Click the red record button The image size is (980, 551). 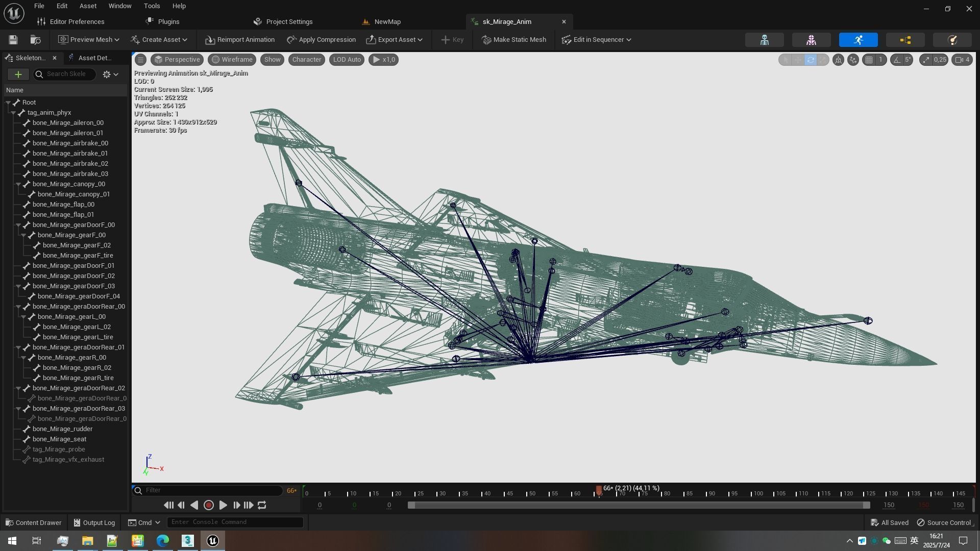[208, 505]
